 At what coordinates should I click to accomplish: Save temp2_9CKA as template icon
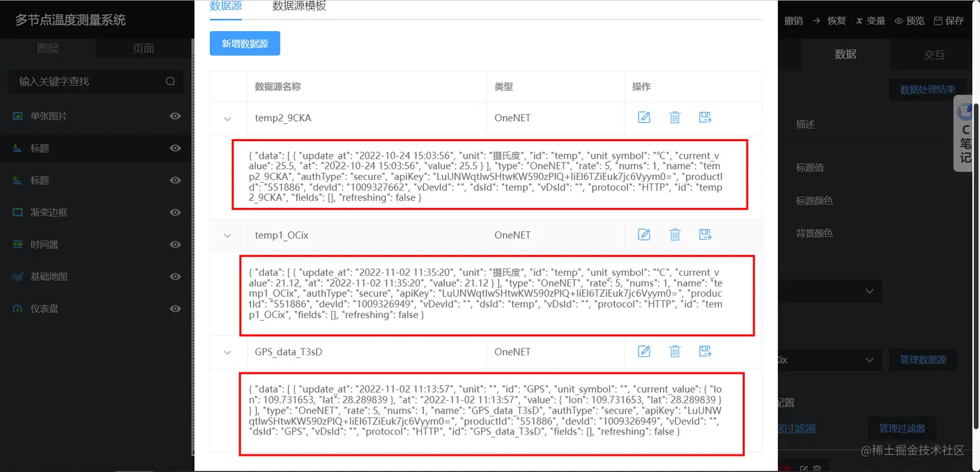(705, 117)
